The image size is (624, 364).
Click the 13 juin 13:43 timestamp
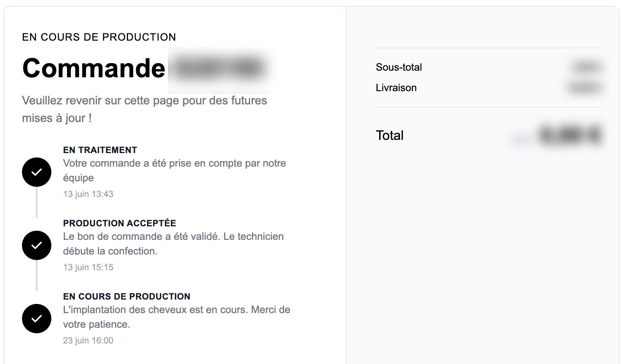point(88,194)
